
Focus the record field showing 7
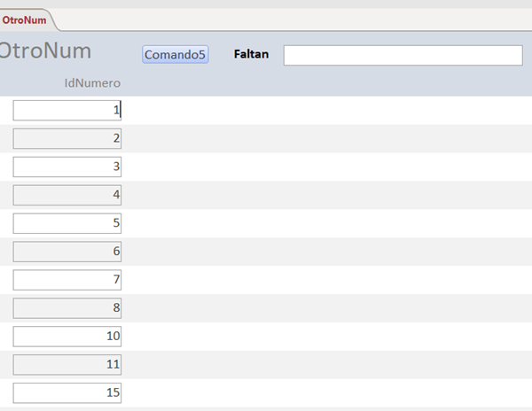[x=67, y=280]
